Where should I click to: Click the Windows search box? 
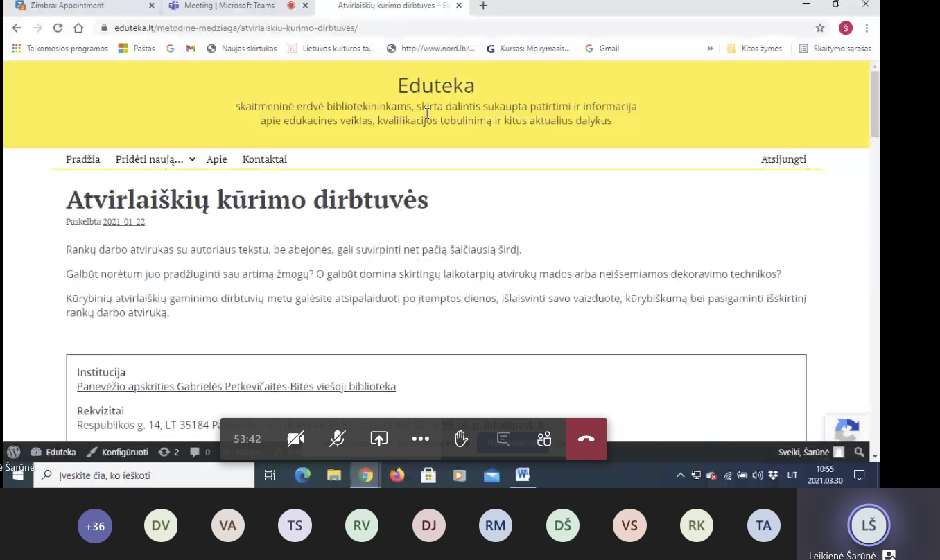pos(145,475)
